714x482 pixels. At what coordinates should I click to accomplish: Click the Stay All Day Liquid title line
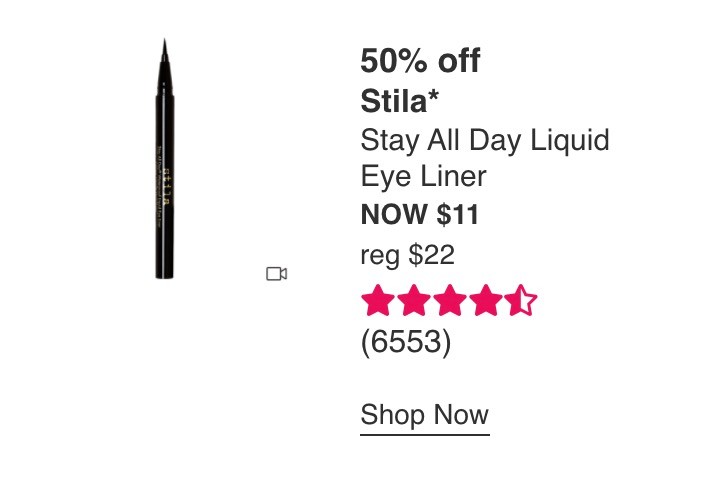click(x=484, y=141)
